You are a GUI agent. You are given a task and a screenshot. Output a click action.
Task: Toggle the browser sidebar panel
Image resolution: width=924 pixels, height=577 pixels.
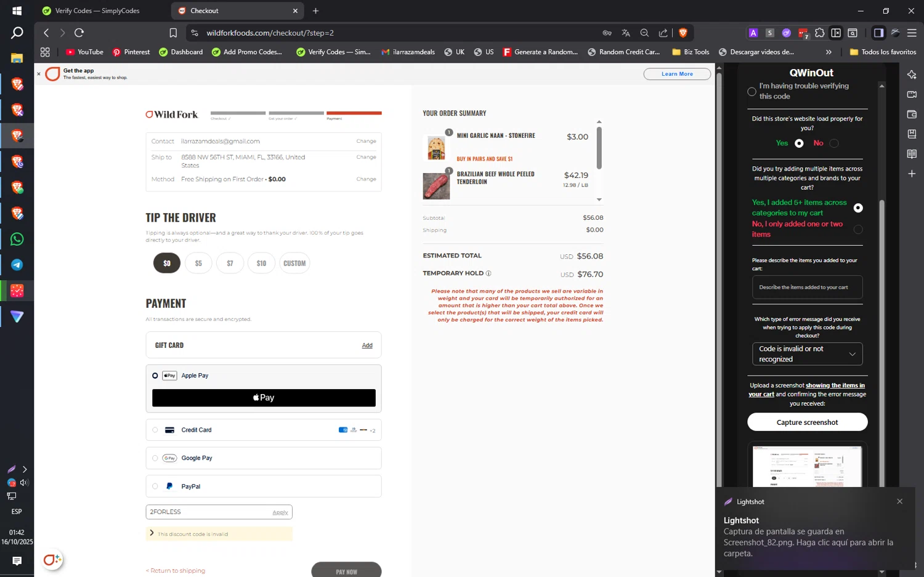878,33
